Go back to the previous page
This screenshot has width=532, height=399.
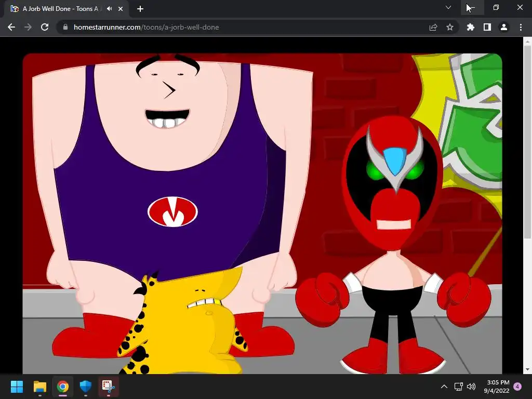pyautogui.click(x=11, y=27)
